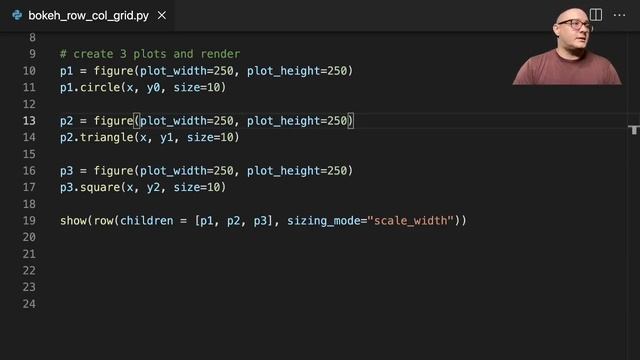Click the comment '# create 3 plots and render'

click(150, 54)
